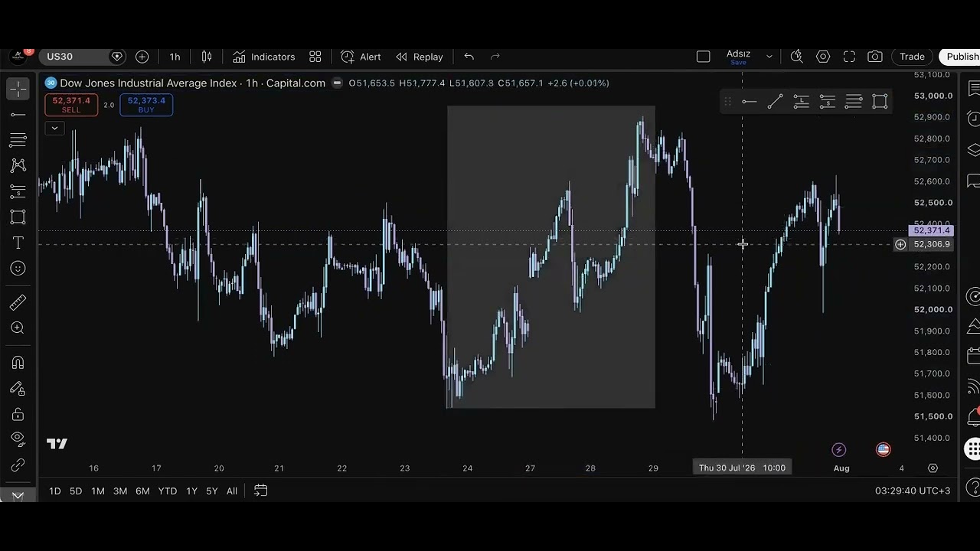Viewport: 980px width, 551px height.
Task: Click the US flag economic event marker
Action: tap(884, 449)
